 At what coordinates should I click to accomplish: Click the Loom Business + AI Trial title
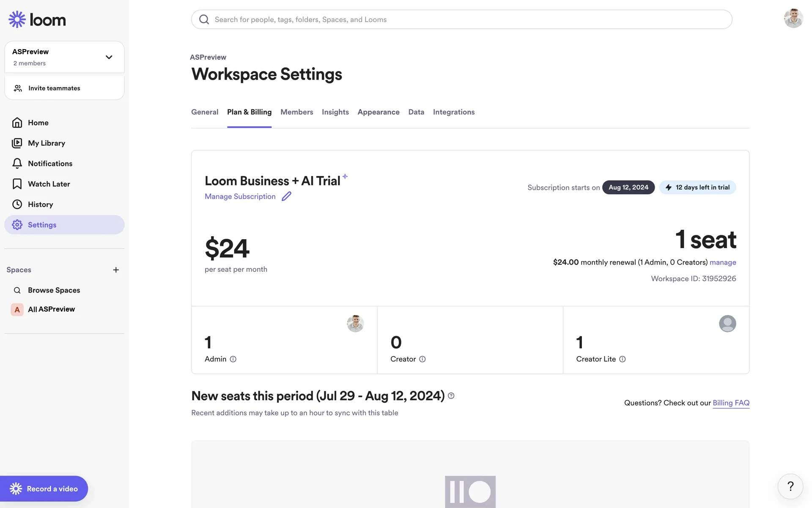click(272, 181)
